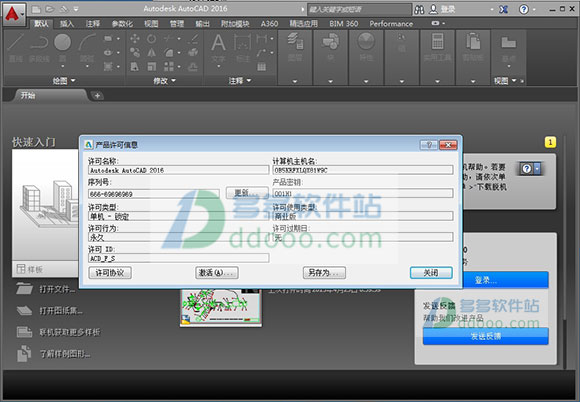Click the Open file quick access icon
This screenshot has height=402, width=580.
(50, 9)
